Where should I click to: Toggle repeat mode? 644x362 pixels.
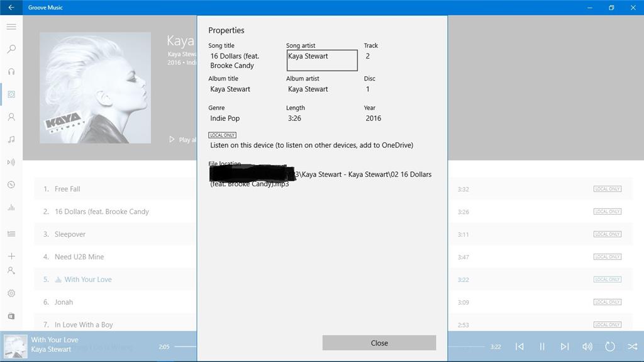(610, 347)
